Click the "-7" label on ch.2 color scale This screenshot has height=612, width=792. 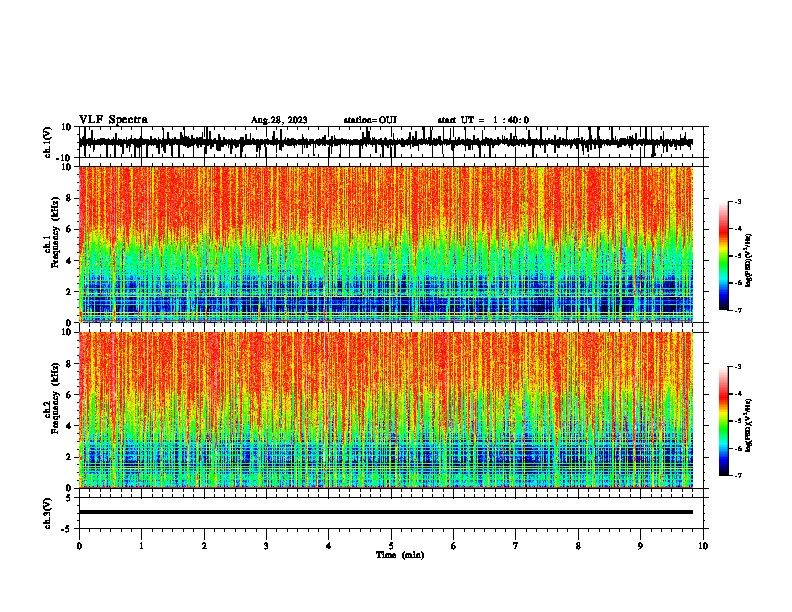click(x=738, y=475)
